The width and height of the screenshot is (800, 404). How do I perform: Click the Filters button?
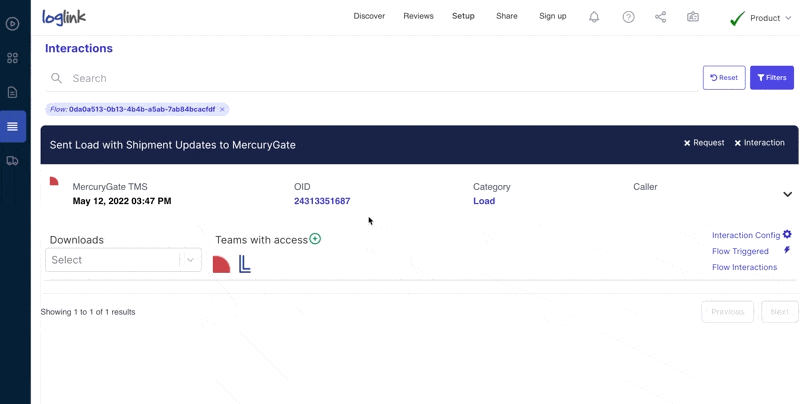pyautogui.click(x=771, y=78)
